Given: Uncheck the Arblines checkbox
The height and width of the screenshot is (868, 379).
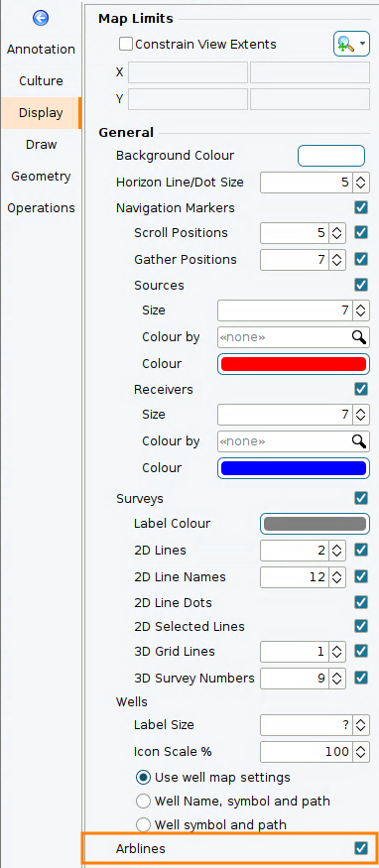Looking at the screenshot, I should [361, 848].
